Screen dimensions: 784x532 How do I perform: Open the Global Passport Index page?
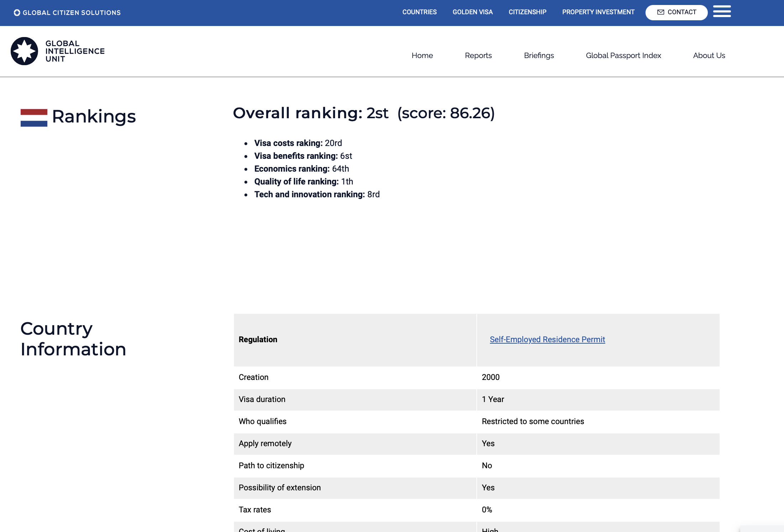[x=623, y=56]
